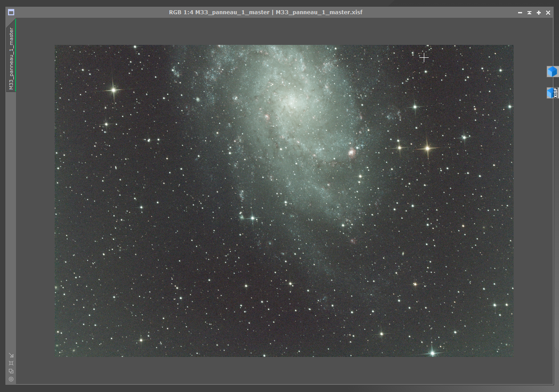This screenshot has height=392, width=559.
Task: Click the overlapping squares duplicate-view icon
Action: pos(11,371)
